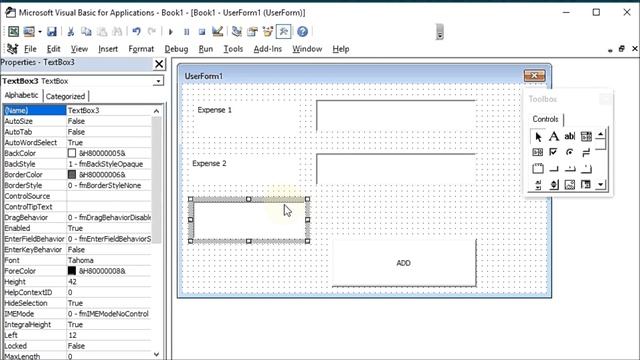The height and width of the screenshot is (360, 640).
Task: Click the text box beside Expense 1
Action: tap(396, 116)
